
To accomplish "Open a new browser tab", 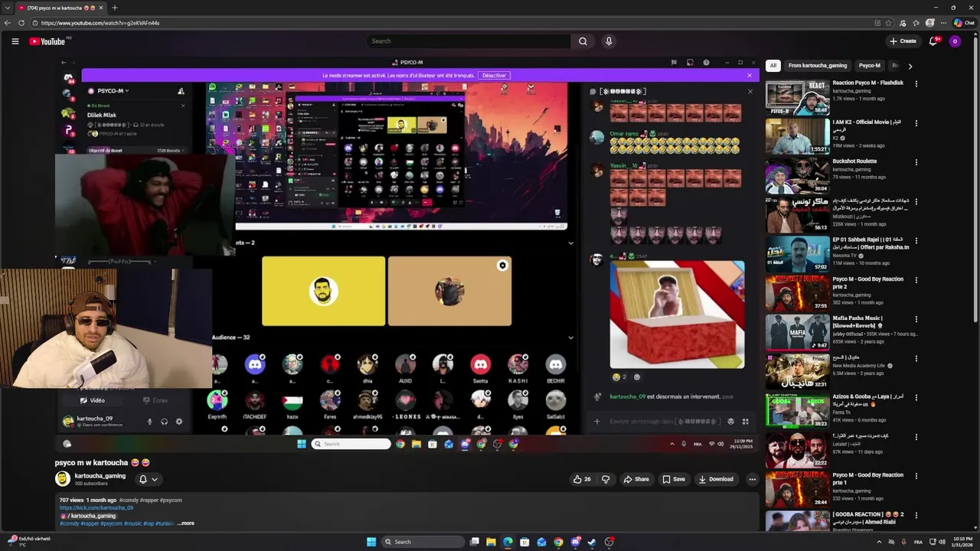I will point(114,8).
